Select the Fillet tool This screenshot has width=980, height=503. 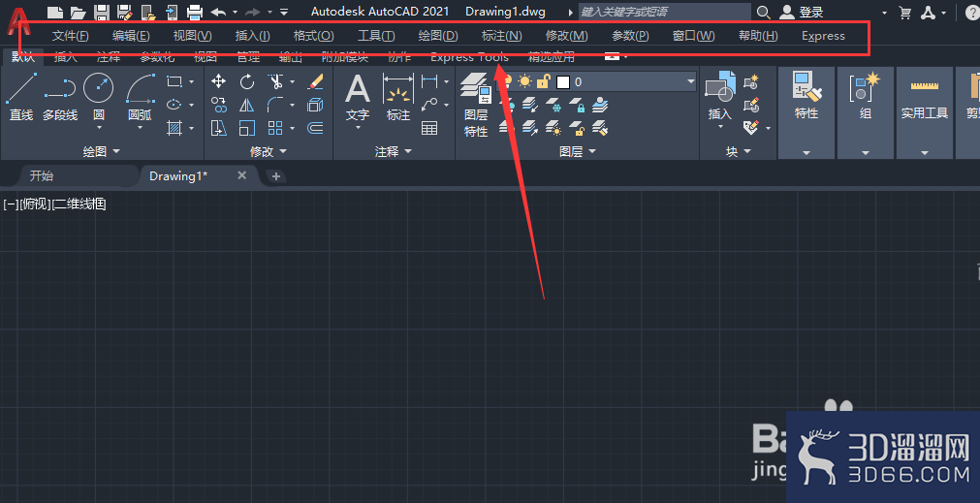(x=275, y=105)
